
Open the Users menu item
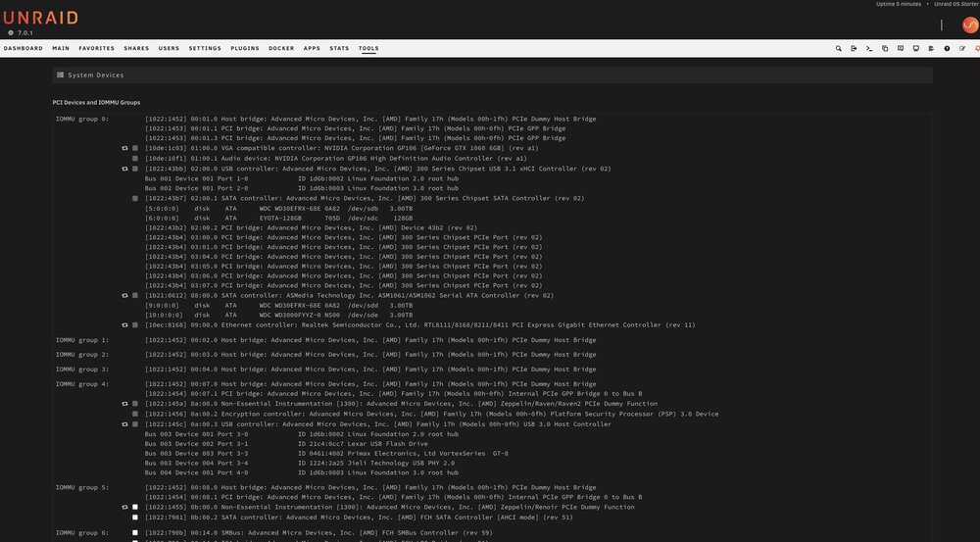(169, 48)
